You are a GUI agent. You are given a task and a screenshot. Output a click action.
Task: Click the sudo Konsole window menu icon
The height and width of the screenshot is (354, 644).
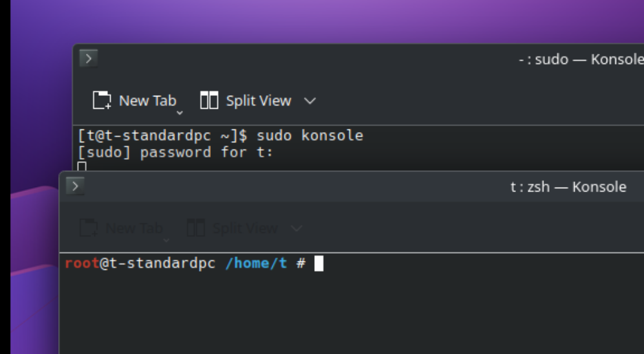pos(89,59)
